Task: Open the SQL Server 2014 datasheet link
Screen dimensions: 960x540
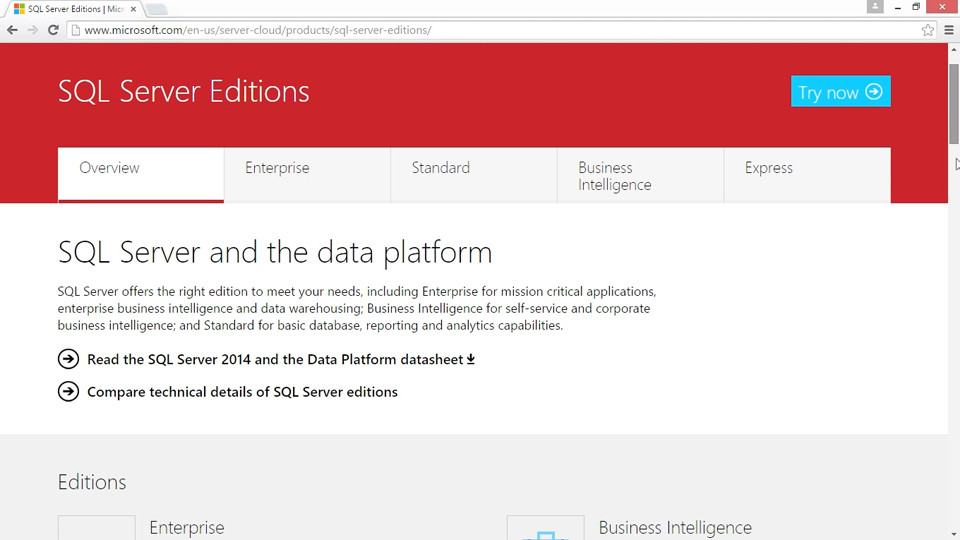Action: (x=275, y=359)
